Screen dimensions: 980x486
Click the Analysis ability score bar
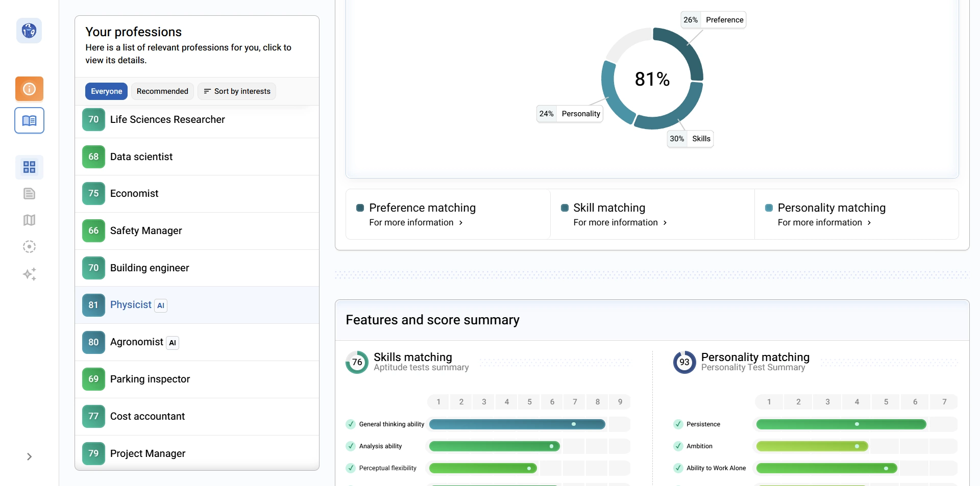tap(494, 447)
